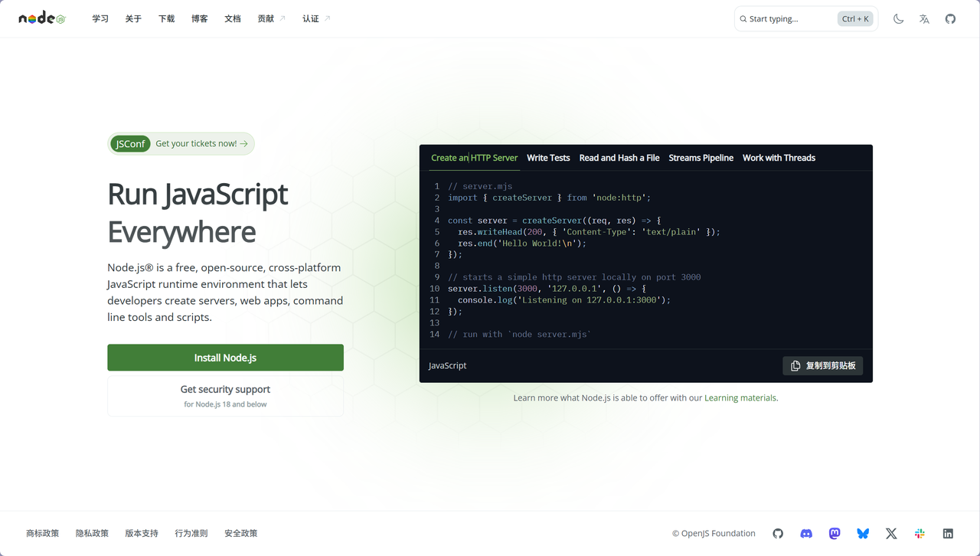Open the language selector icon
The image size is (980, 556).
click(x=924, y=19)
